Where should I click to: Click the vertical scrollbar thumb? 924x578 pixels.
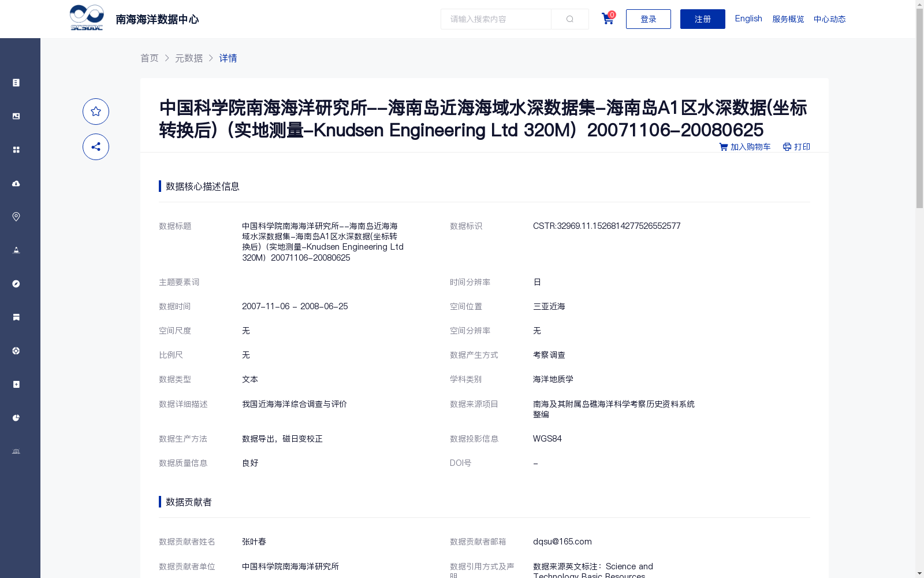coord(920,107)
